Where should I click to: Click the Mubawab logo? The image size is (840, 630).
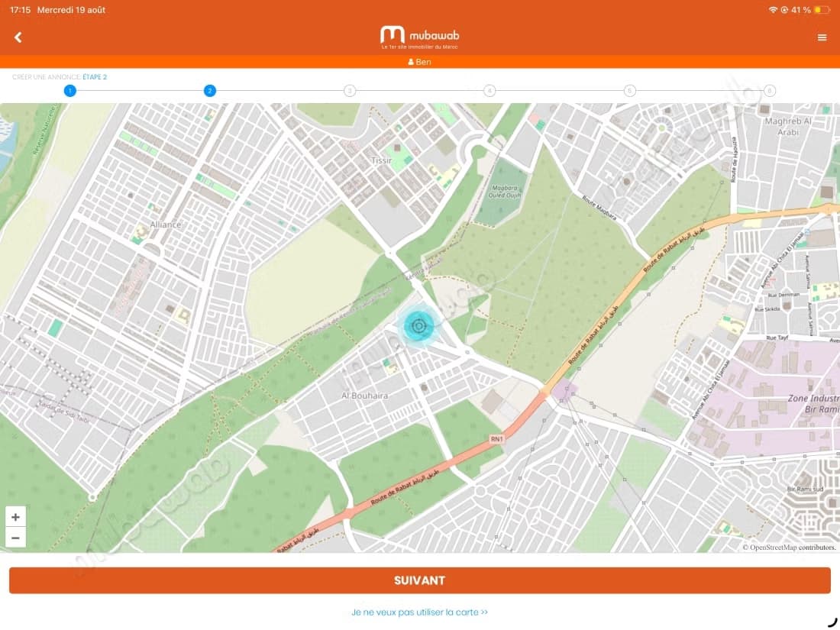pyautogui.click(x=419, y=37)
